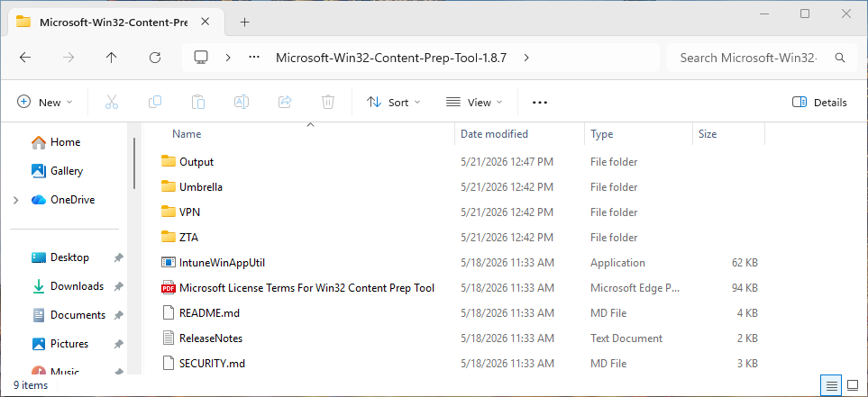
Task: Open a new tab with plus button
Action: (244, 23)
